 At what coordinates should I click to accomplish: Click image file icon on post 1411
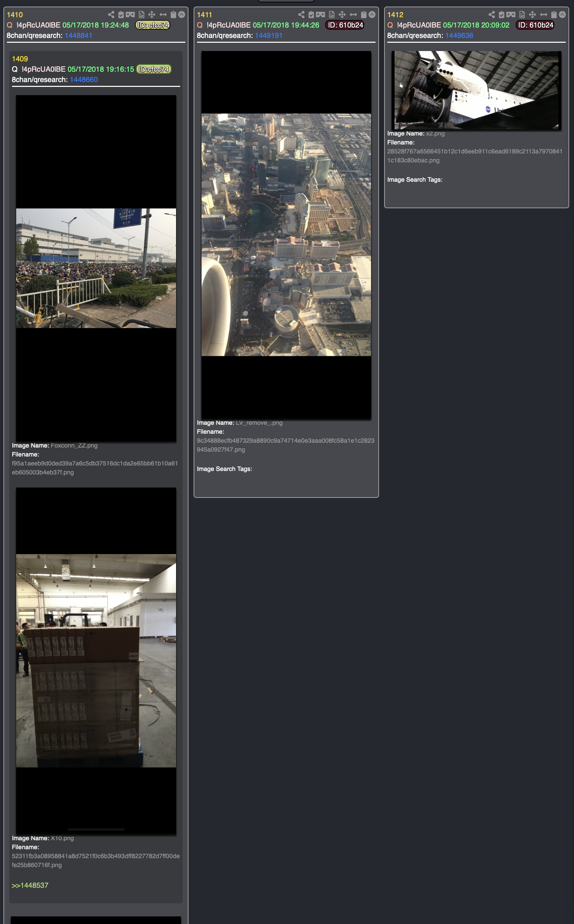pos(331,15)
